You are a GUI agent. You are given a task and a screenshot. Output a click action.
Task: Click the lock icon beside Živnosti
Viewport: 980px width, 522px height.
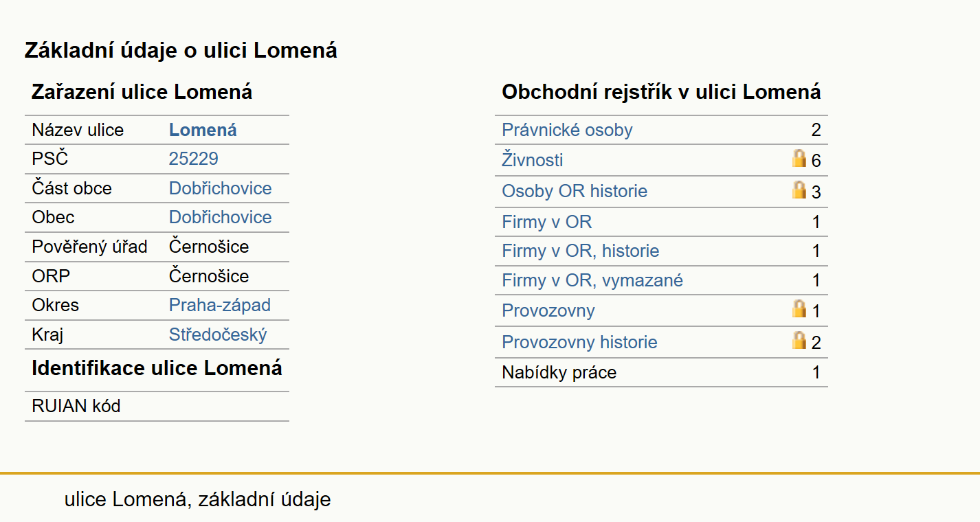(799, 159)
